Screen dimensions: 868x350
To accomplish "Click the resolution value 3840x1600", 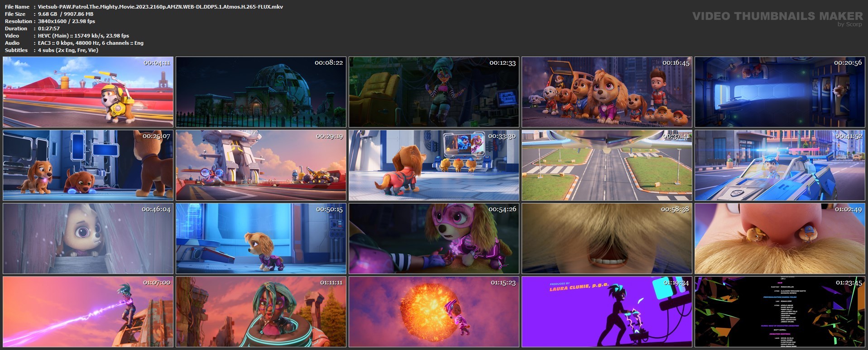I will click(52, 21).
